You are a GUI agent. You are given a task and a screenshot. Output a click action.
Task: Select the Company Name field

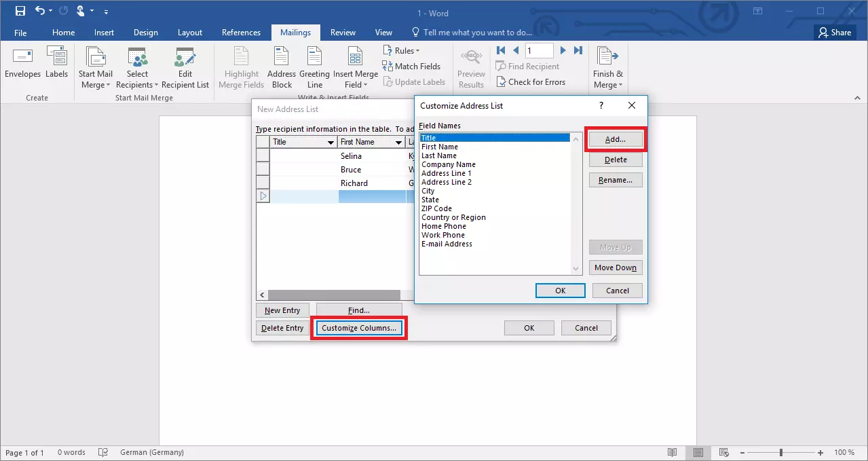(449, 164)
